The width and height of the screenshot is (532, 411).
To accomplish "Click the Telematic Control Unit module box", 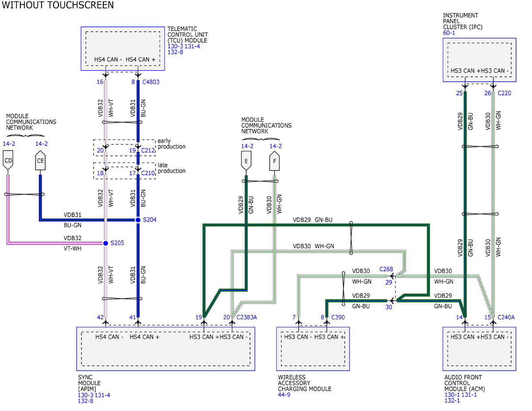I will 122,48.
